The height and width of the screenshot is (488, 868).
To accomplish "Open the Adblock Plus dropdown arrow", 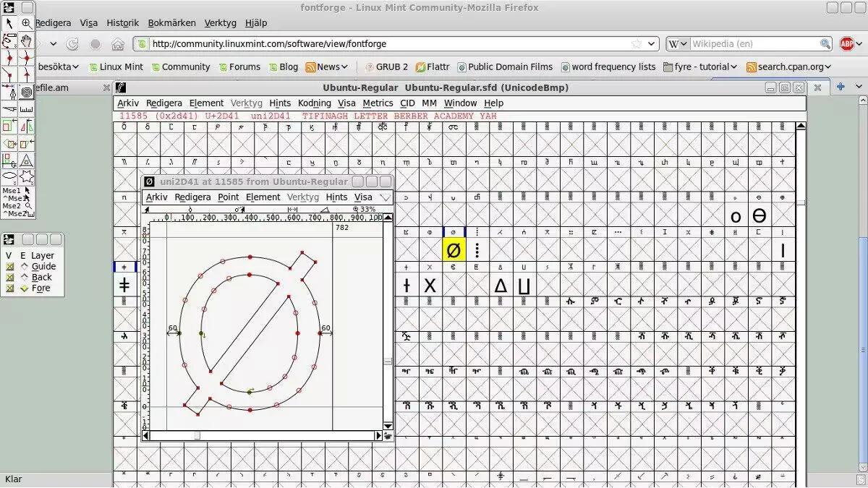I will [x=859, y=44].
